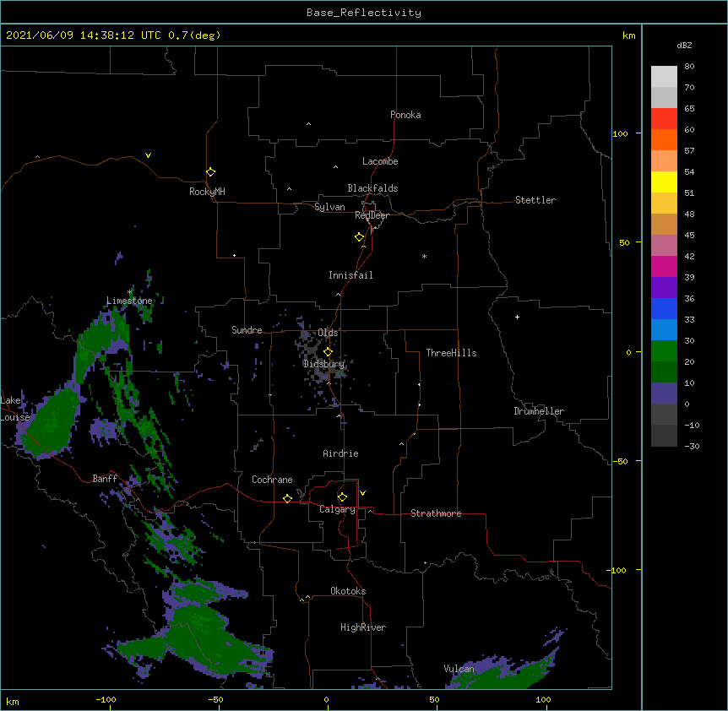Click the 80 dBZ light gray legend swatch
728x711 pixels.
coord(664,77)
